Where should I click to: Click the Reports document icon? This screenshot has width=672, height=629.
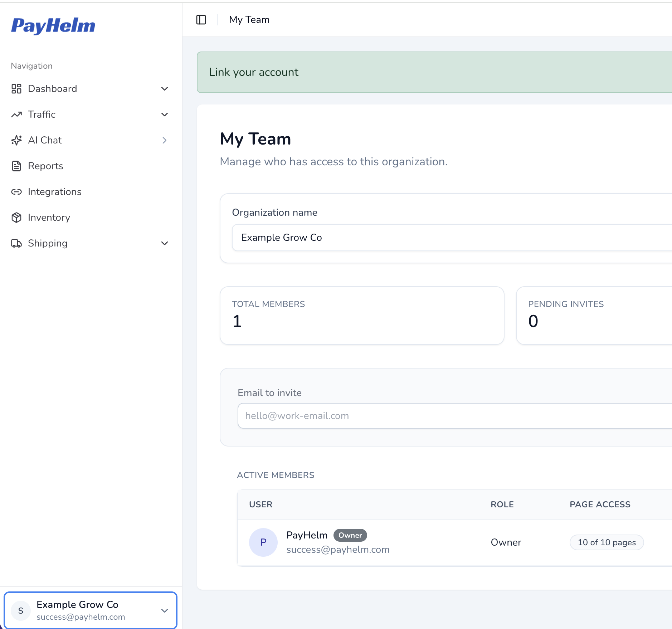[16, 166]
